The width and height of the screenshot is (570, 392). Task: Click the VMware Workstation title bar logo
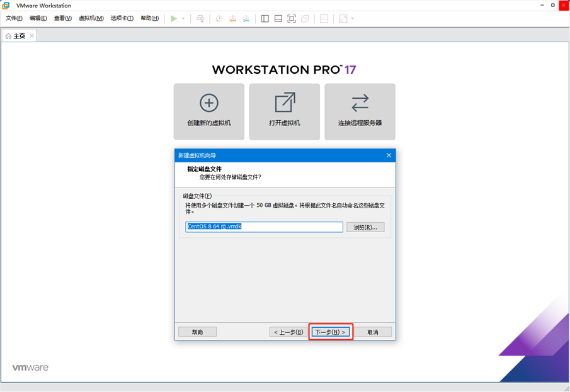(6, 6)
